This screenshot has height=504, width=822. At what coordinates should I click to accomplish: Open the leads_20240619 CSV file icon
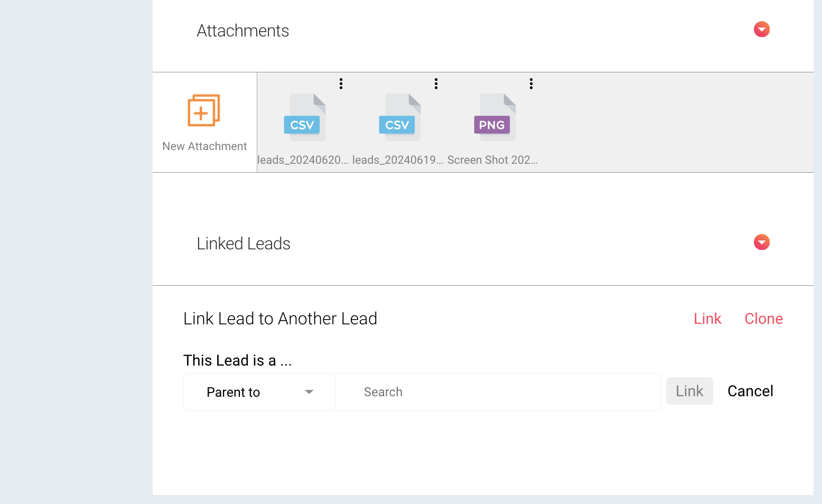399,116
